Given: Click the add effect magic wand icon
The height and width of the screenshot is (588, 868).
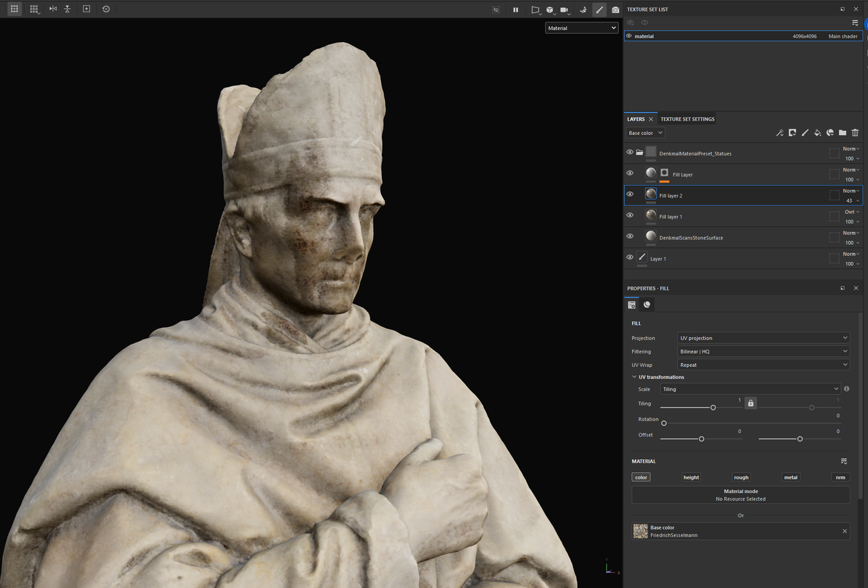Looking at the screenshot, I should pos(780,133).
